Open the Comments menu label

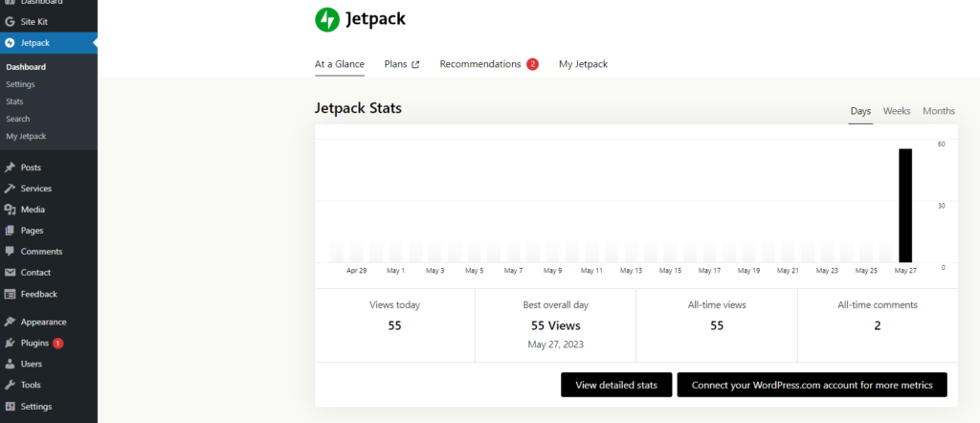pyautogui.click(x=41, y=251)
